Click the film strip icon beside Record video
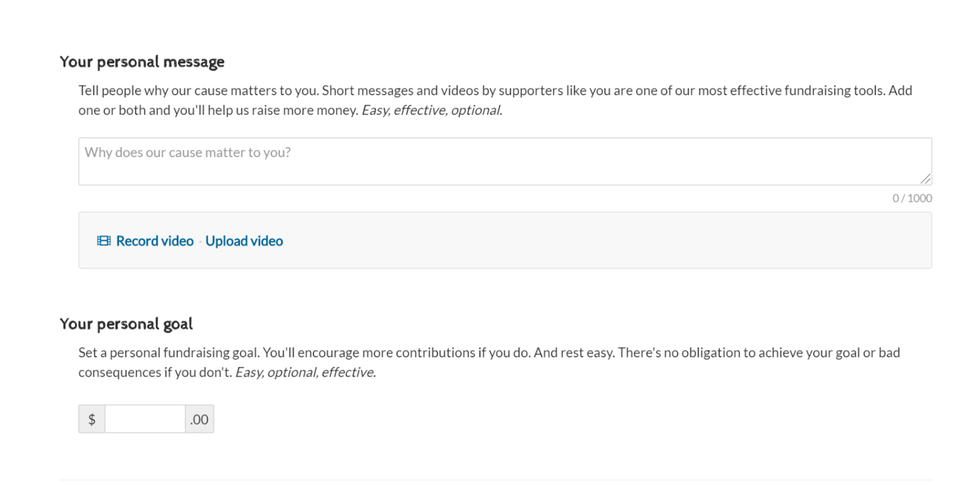Screen dimensions: 980x493 pyautogui.click(x=104, y=241)
